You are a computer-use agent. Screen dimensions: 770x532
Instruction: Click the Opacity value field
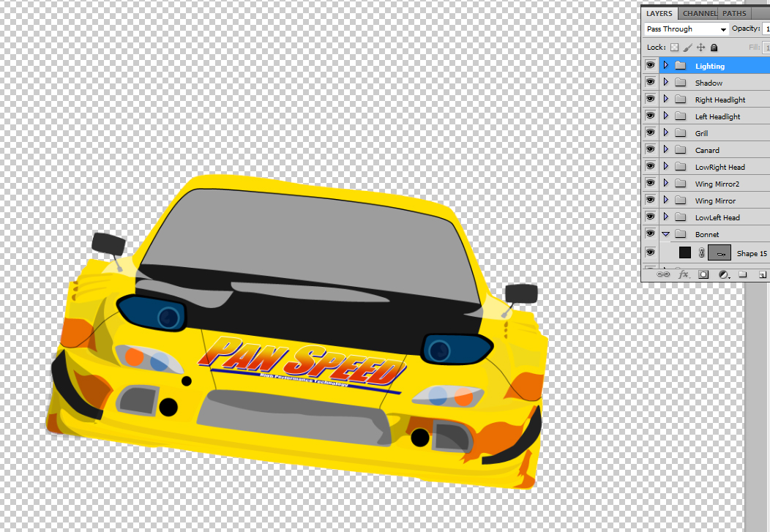tap(766, 29)
